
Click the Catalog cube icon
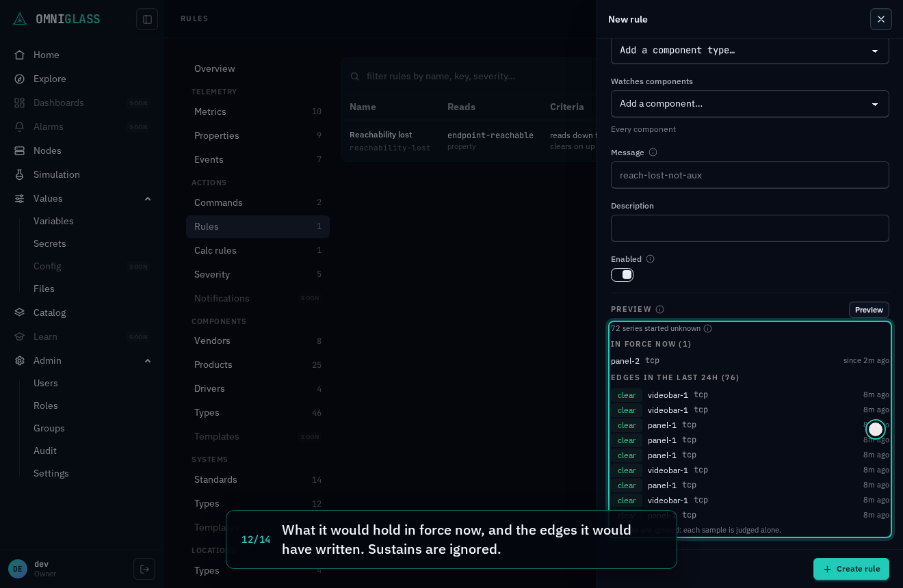[x=20, y=312]
